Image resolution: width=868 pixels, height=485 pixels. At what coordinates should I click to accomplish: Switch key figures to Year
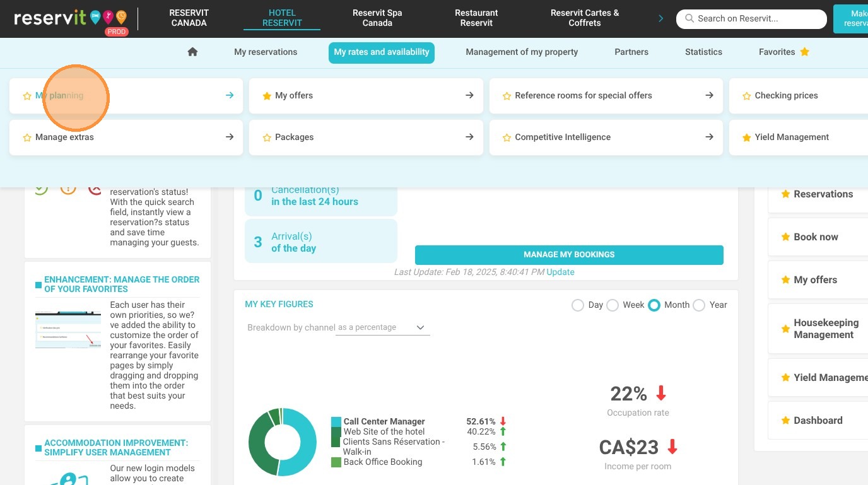[699, 305]
